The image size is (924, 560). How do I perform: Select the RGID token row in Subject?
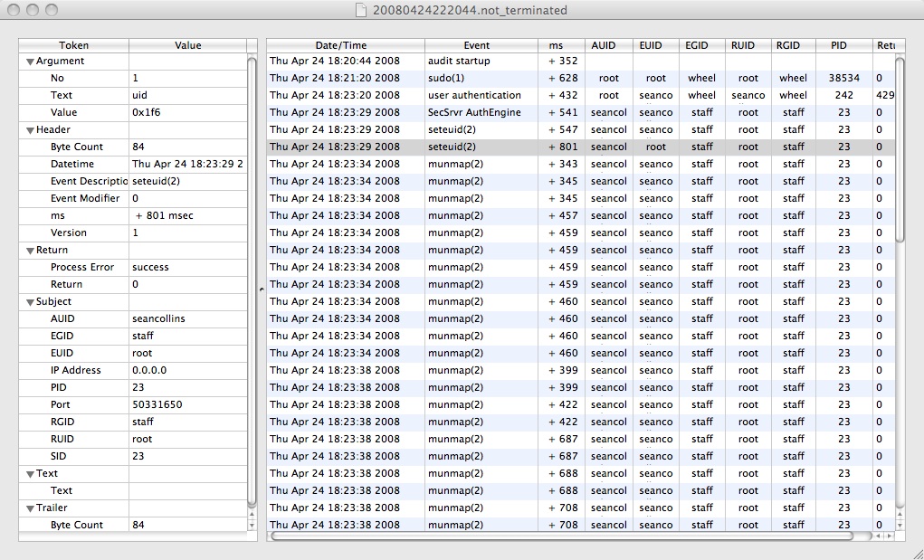[133, 422]
